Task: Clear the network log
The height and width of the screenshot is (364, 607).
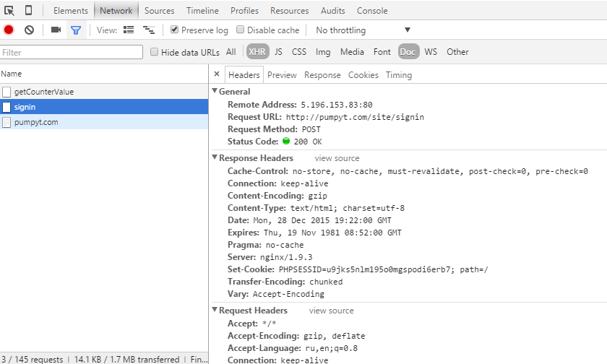Action: pyautogui.click(x=29, y=30)
